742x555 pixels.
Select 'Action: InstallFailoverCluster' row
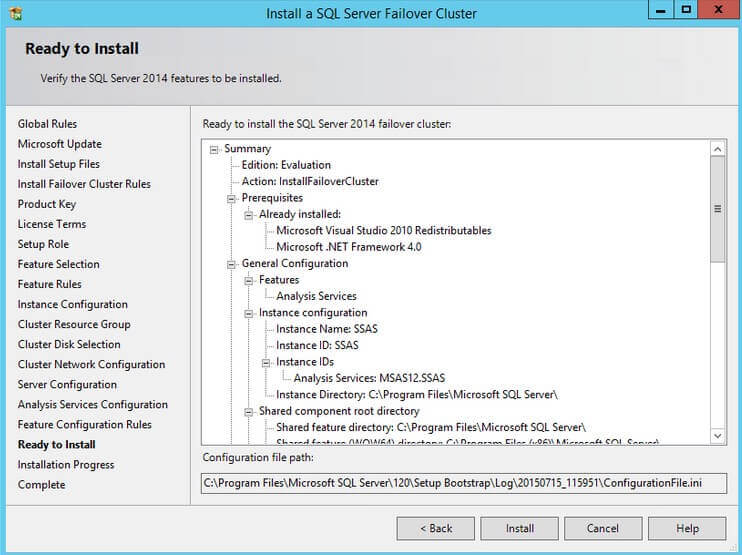click(310, 182)
